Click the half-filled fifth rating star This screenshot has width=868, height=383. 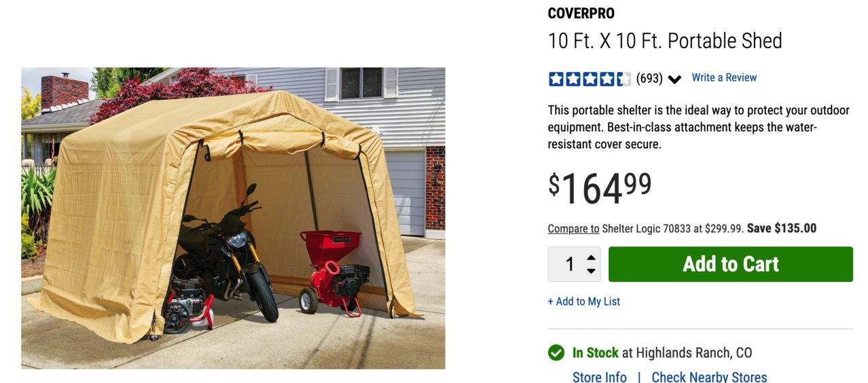click(623, 79)
